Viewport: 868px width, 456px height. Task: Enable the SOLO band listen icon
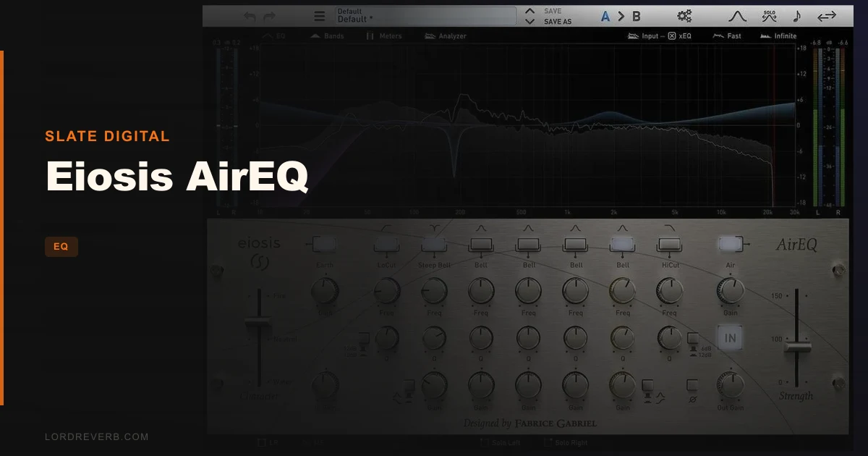click(x=769, y=16)
